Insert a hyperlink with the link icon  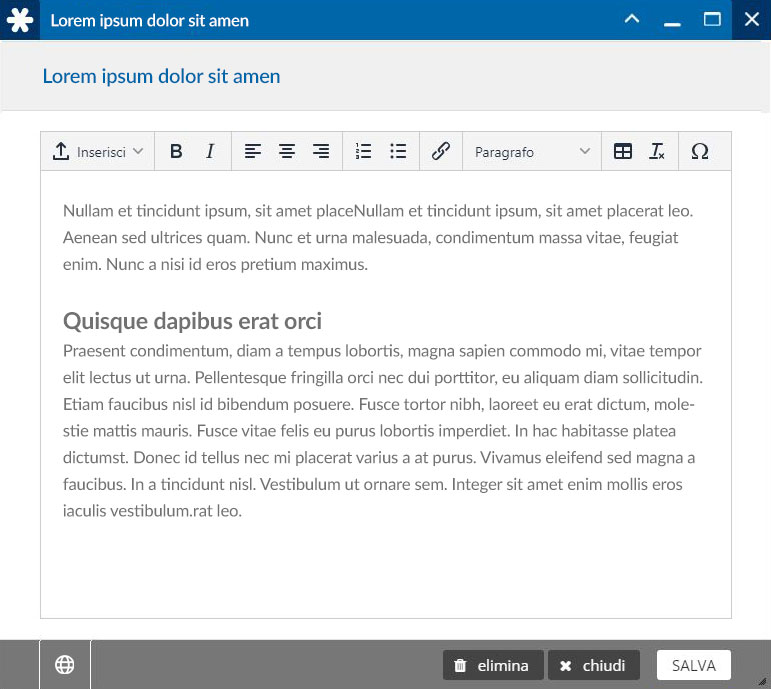441,151
